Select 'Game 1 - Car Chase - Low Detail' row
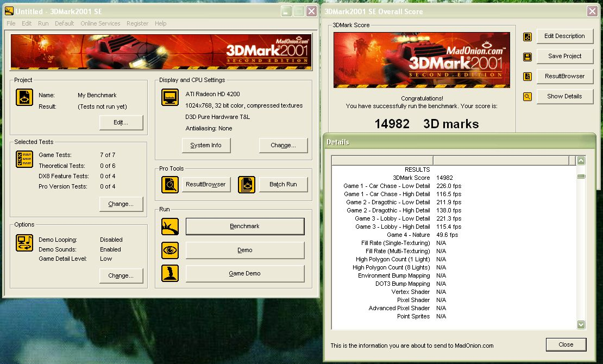603x364 pixels. (454, 186)
